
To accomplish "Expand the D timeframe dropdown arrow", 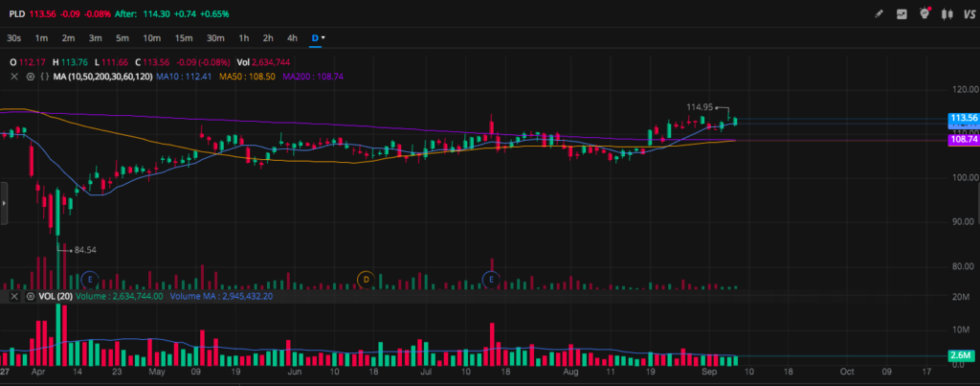I will click(324, 37).
